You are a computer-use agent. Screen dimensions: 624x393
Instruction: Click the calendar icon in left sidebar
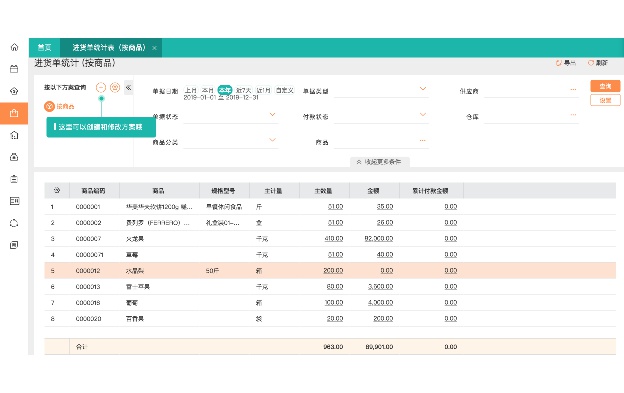click(14, 69)
